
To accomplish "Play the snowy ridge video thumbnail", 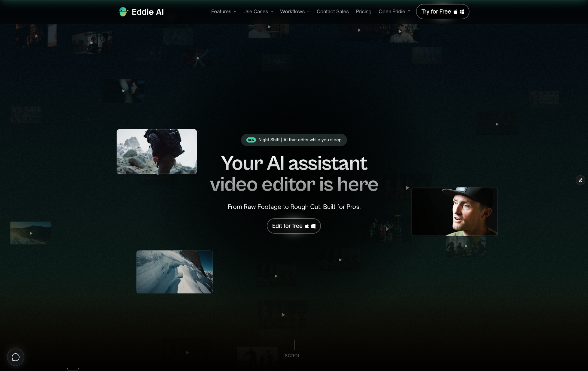I will tap(175, 272).
